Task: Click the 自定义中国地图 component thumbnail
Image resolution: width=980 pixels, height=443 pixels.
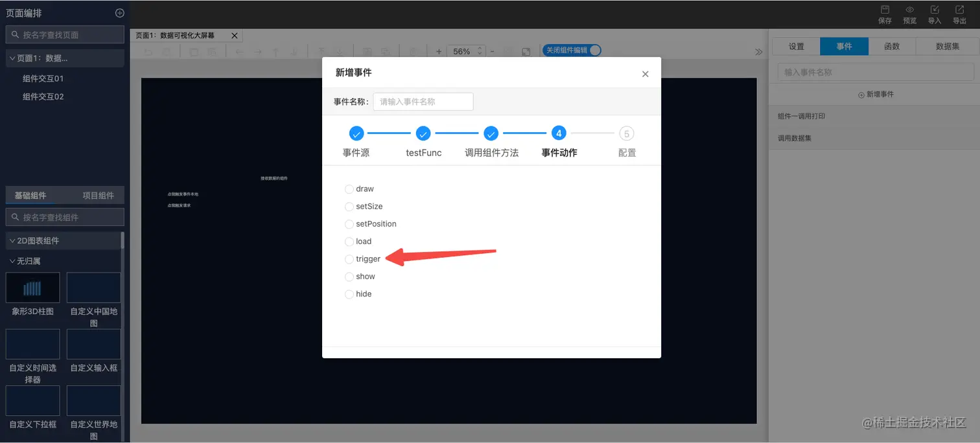Action: [x=94, y=288]
